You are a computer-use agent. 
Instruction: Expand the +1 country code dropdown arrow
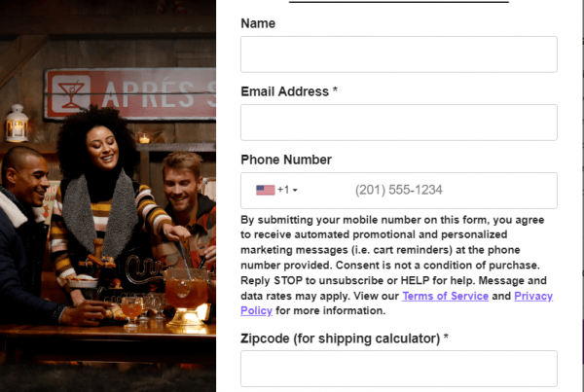pyautogui.click(x=295, y=191)
